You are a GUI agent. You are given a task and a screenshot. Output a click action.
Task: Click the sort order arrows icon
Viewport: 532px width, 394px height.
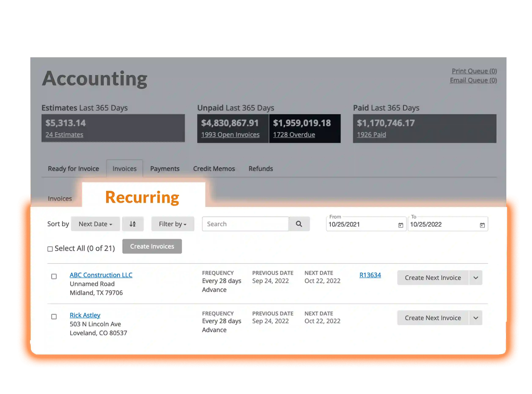133,224
